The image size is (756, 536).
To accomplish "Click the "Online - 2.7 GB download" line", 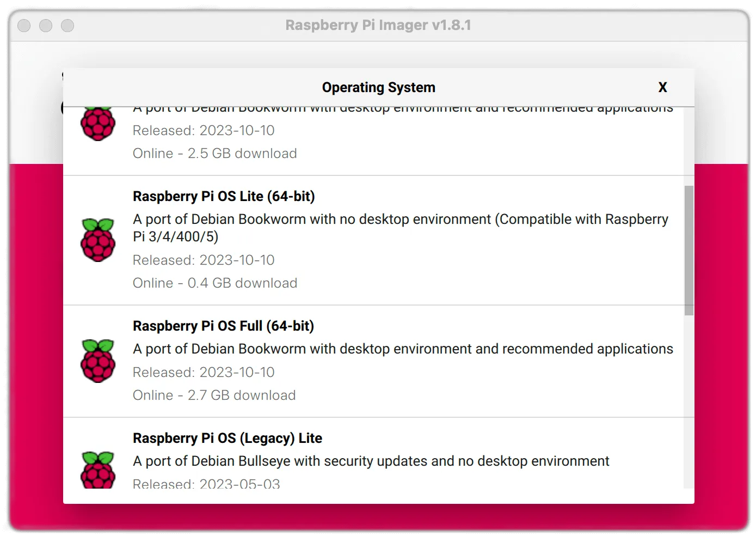I will click(x=214, y=395).
